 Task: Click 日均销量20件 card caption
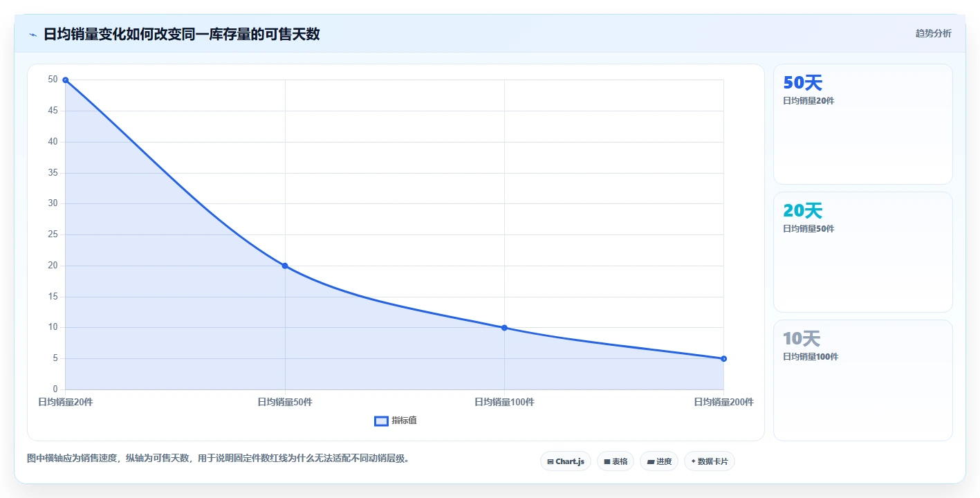(808, 101)
